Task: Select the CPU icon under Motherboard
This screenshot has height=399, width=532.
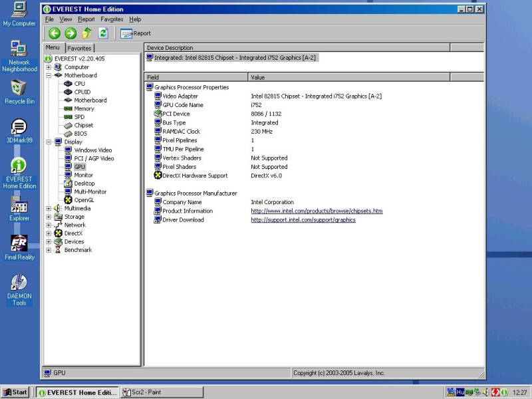Action: click(x=68, y=84)
